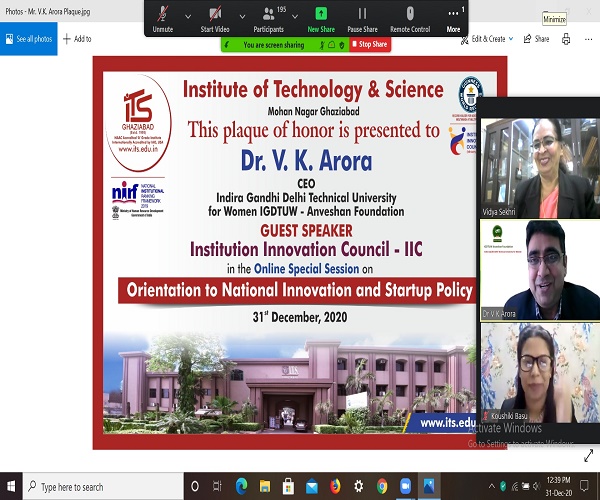Open Firefox from taskbar

pos(335,486)
